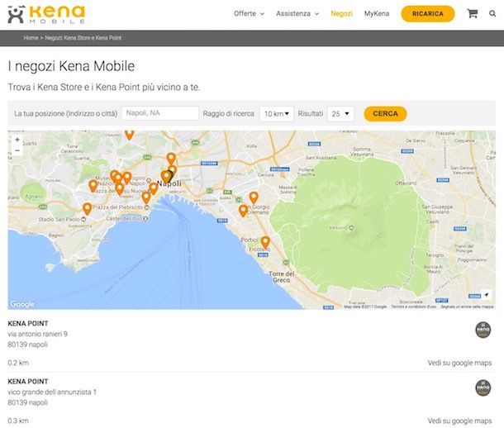Click Kena badge for via antonio ranieri
The image size is (504, 428).
click(483, 330)
